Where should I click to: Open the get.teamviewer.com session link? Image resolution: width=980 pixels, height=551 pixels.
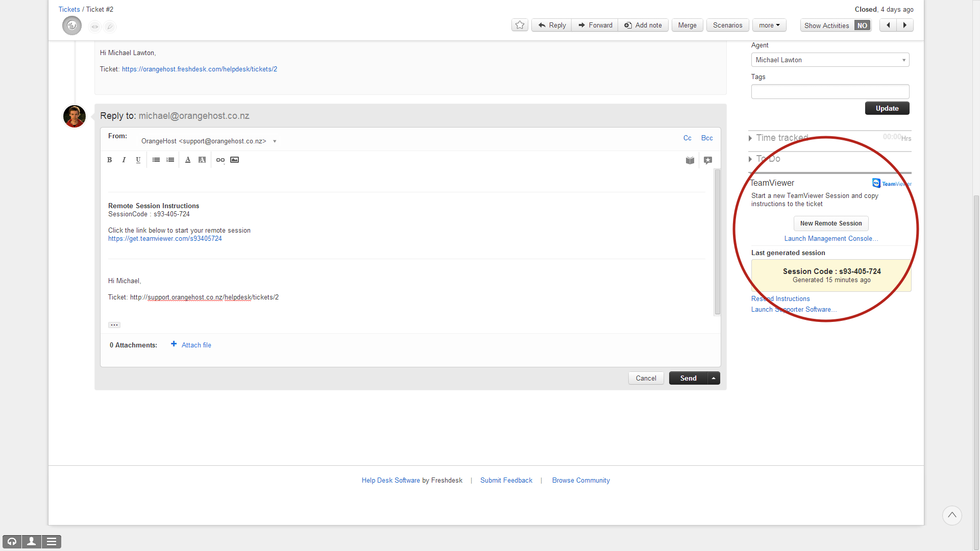pyautogui.click(x=165, y=239)
